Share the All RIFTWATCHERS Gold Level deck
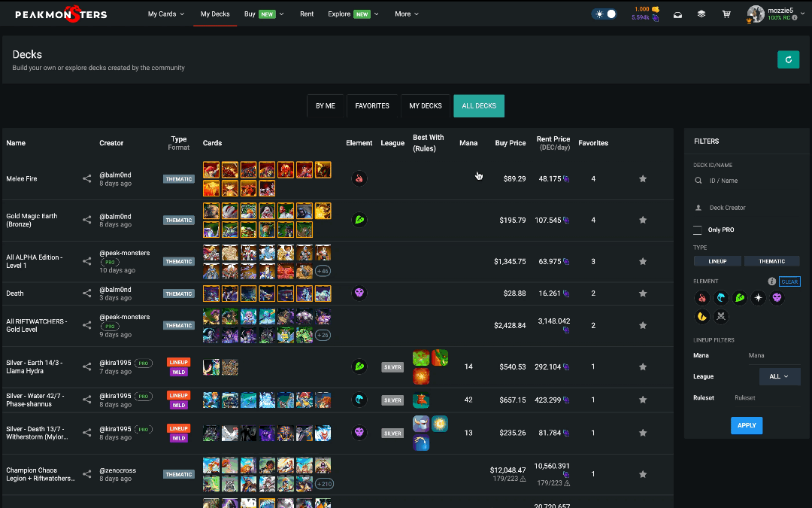The image size is (812, 508). click(x=86, y=326)
